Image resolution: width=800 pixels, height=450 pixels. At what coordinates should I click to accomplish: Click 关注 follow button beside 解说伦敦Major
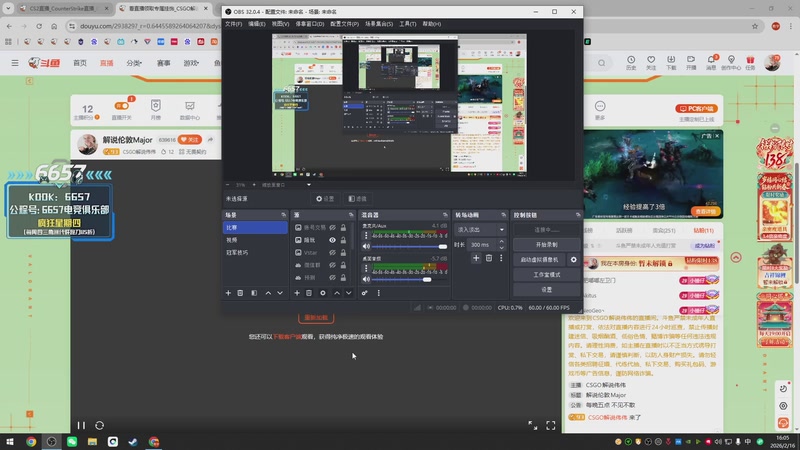(190, 140)
